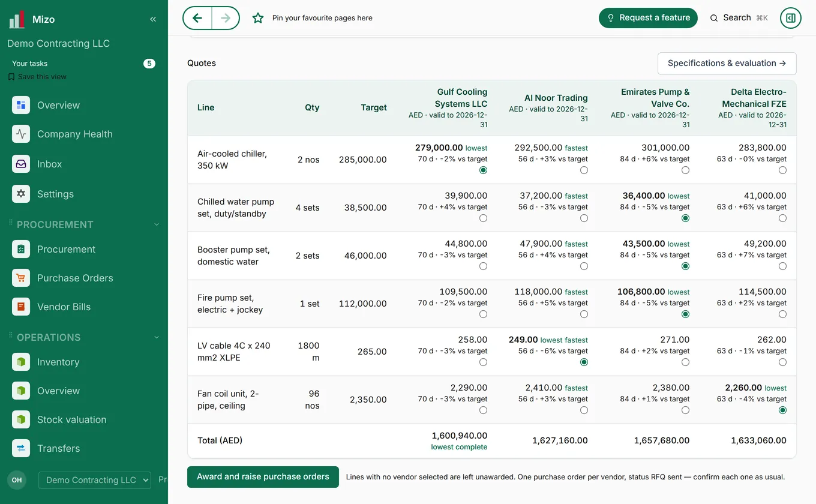Click the 1,600,940.00 total amount
816x504 pixels.
(460, 436)
